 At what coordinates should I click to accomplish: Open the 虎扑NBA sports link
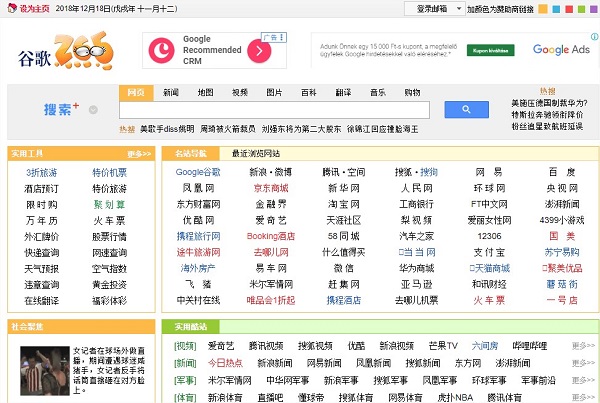click(x=455, y=398)
